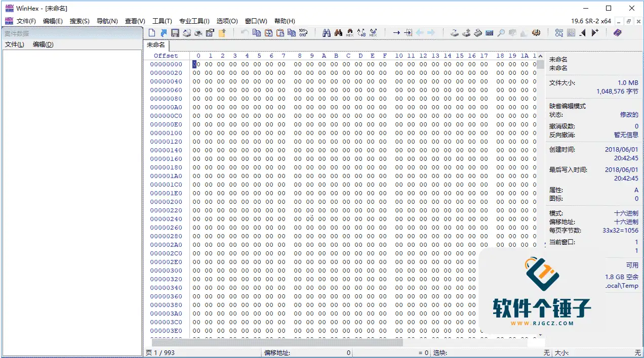
Task: Click the Offset column header
Action: pyautogui.click(x=166, y=56)
